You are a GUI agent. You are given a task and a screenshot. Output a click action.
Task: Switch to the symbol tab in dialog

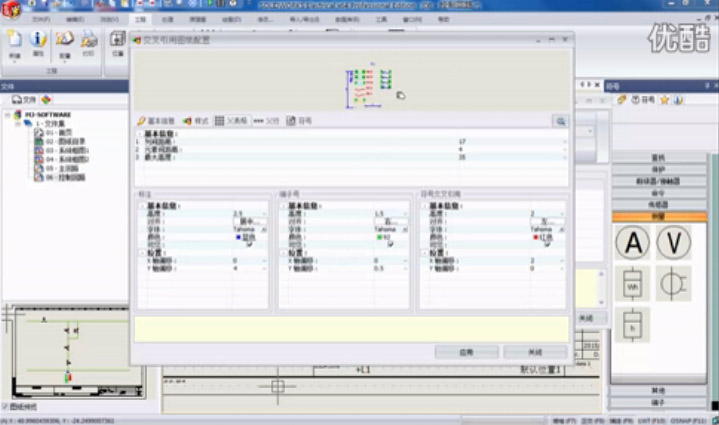(x=299, y=121)
